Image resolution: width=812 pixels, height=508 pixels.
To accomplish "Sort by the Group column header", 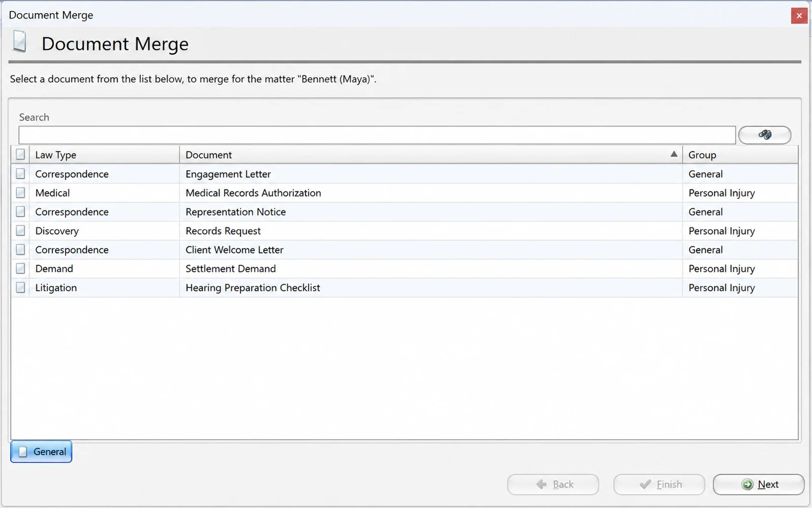I will (740, 154).
